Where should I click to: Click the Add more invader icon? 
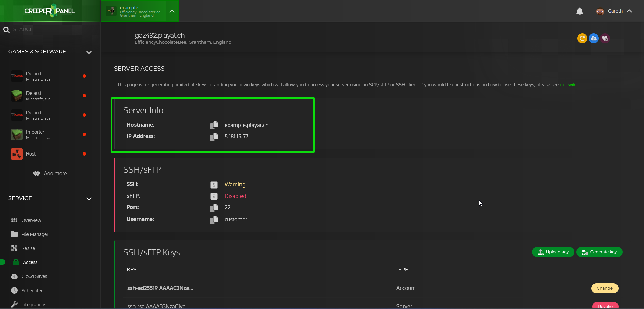37,173
